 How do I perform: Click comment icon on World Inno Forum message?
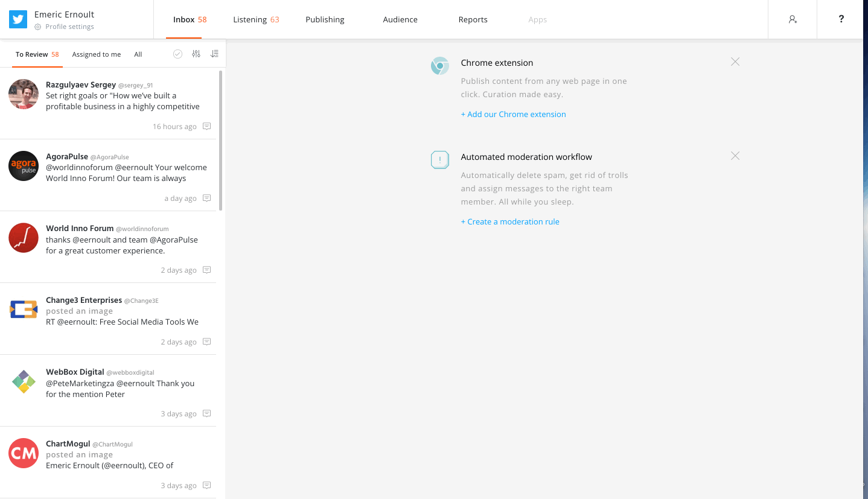coord(206,270)
